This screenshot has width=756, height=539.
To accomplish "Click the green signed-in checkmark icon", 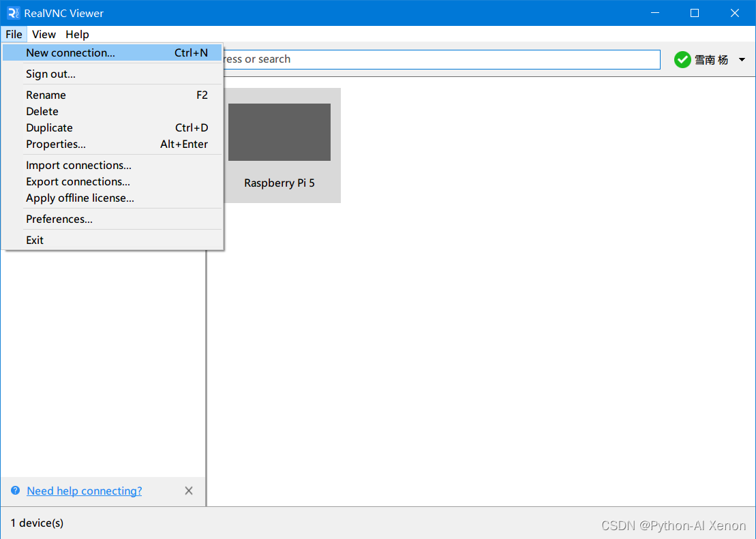I will tap(682, 60).
